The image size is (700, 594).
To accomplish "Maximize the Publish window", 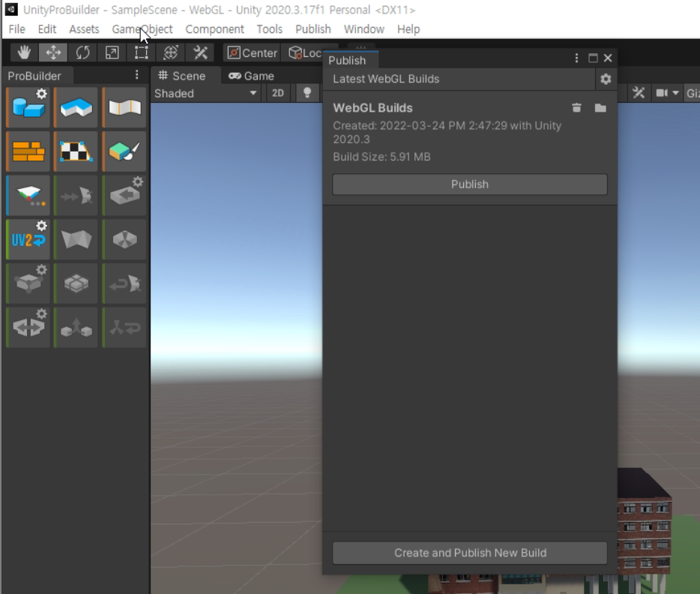I will coord(593,58).
